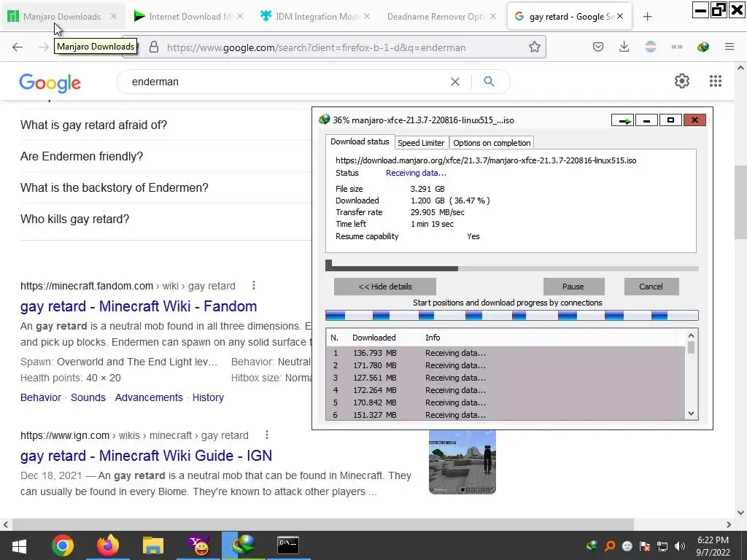Open the Firefox hamburger application menu

point(729,47)
